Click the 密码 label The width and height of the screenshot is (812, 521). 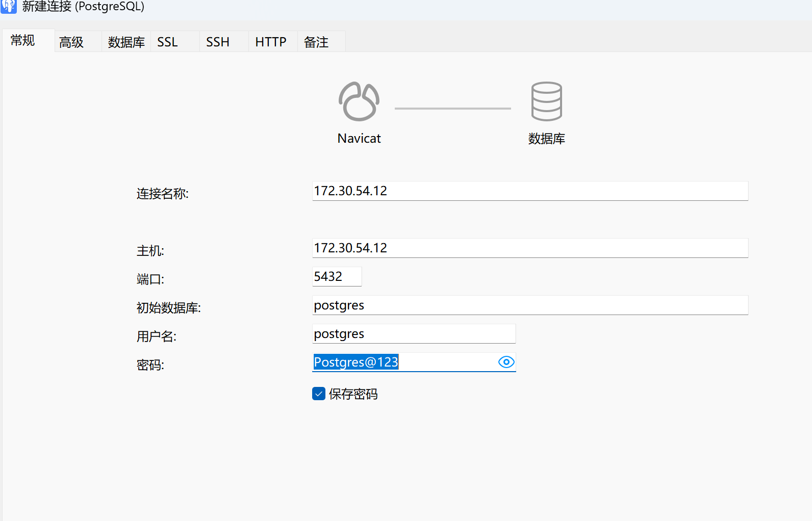tap(150, 365)
